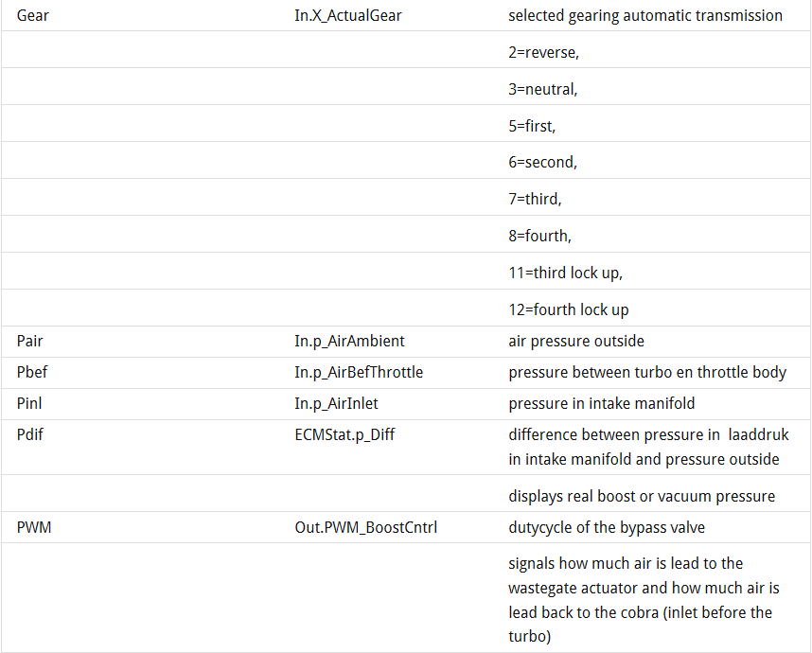
Task: Click the '12=fourth lock up' entry
Action: [x=568, y=309]
